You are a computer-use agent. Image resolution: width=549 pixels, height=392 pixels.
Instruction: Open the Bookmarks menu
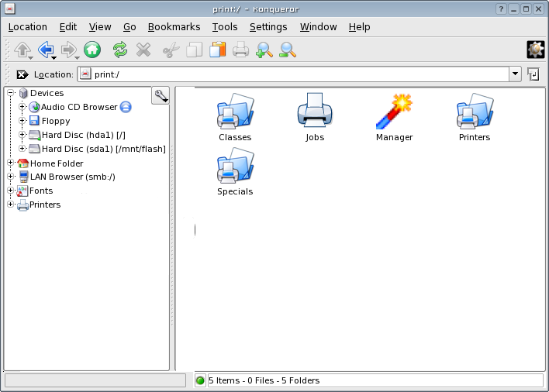coord(174,27)
